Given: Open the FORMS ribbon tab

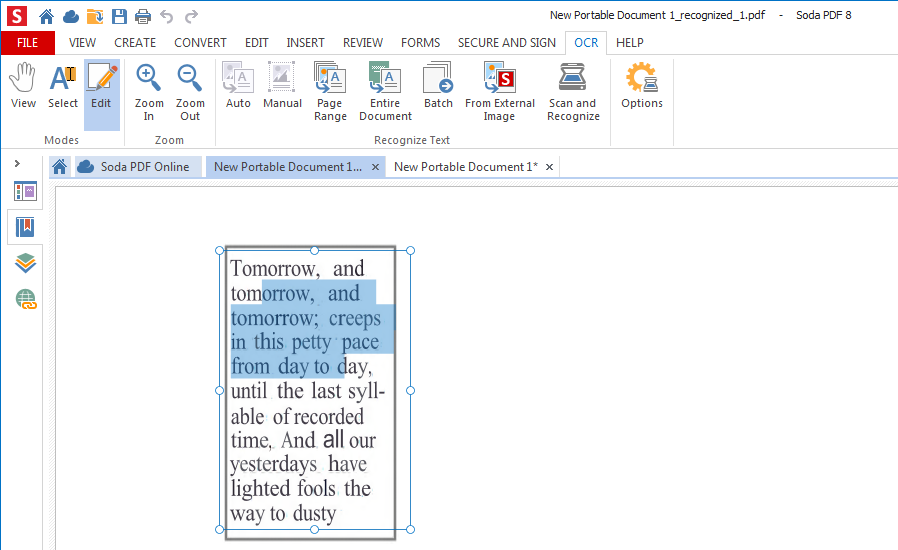Looking at the screenshot, I should coord(420,43).
